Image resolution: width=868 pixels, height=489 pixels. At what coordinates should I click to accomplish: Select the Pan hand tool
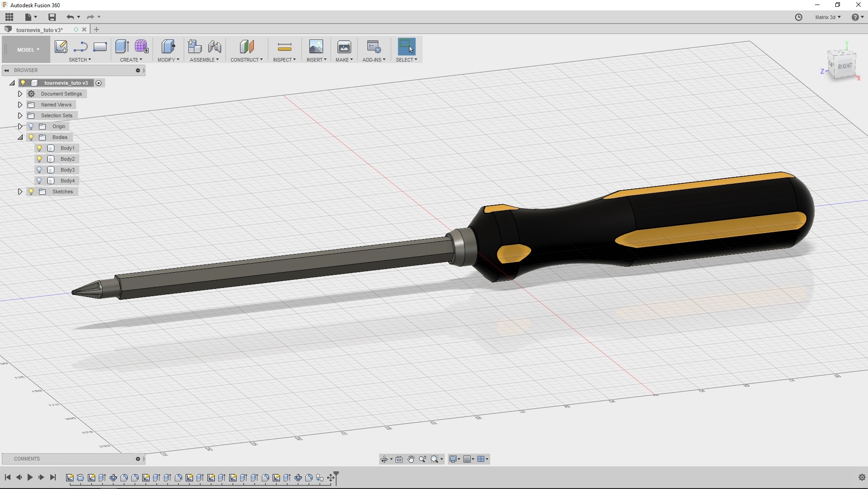pos(411,459)
